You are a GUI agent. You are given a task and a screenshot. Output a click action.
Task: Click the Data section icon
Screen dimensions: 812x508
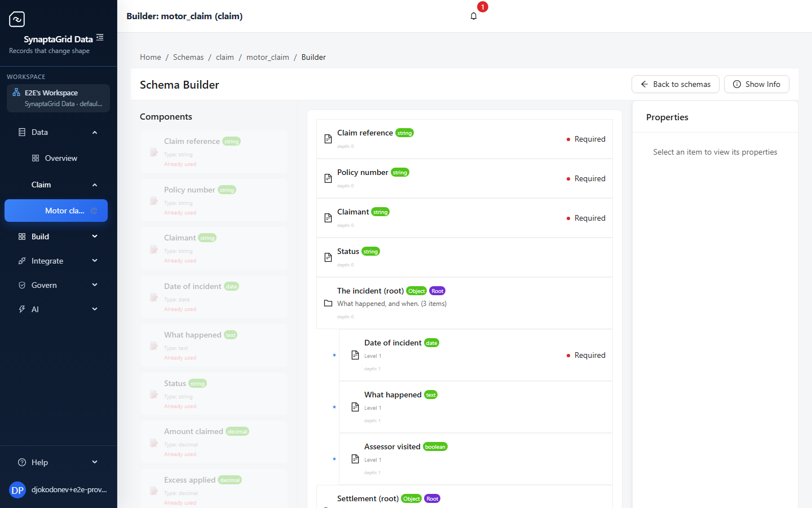pos(22,132)
